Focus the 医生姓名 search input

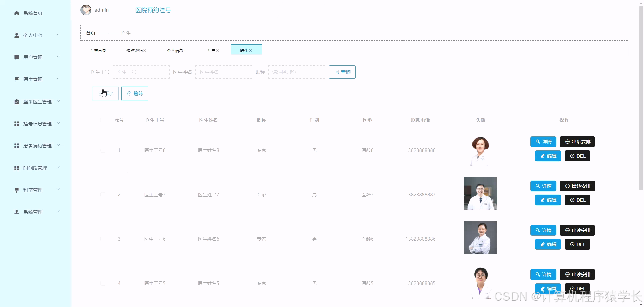point(224,72)
